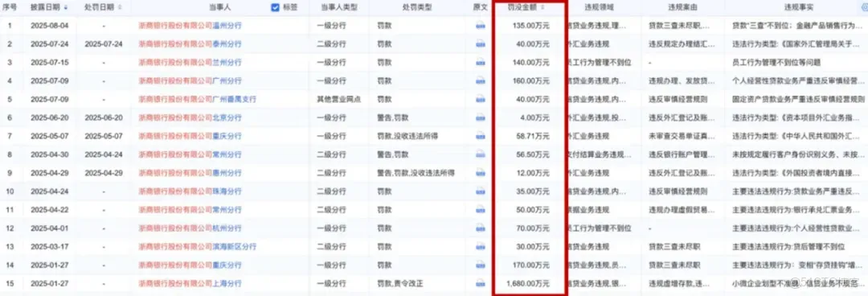
Task: Select the 58.71万元 penalty amount cell
Action: (534, 136)
